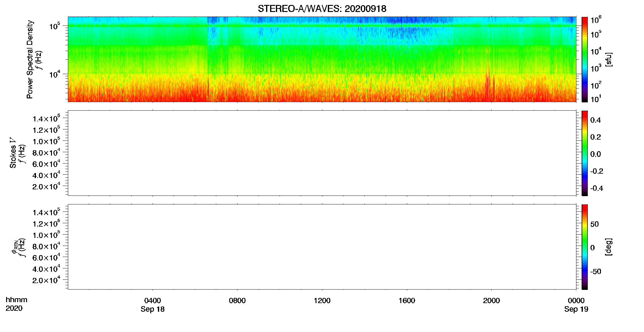Select the 0400 Sep 18 time label
Screen dimensions: 644x332
pos(153,305)
